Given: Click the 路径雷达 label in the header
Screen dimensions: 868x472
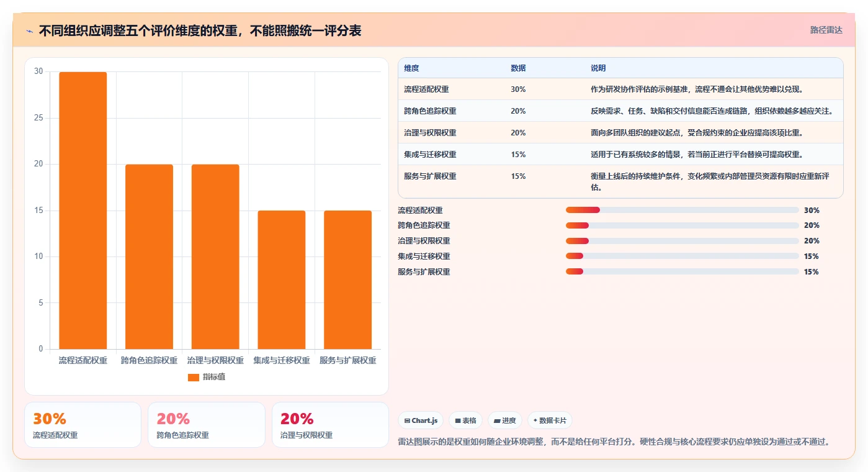Looking at the screenshot, I should pos(826,30).
